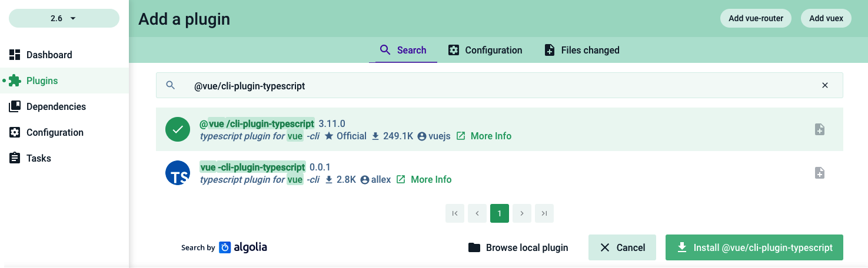Switch to the Files changed tab
This screenshot has height=268, width=868.
(x=581, y=50)
